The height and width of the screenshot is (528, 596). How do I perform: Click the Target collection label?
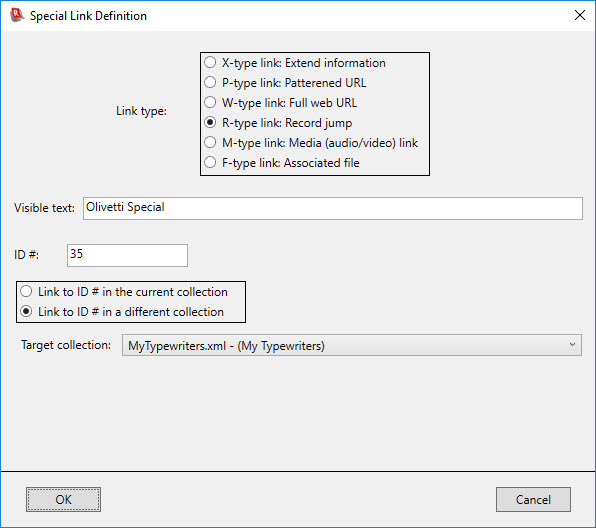pos(66,345)
